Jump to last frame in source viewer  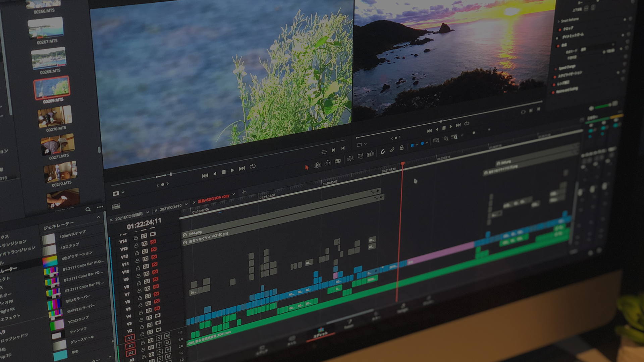click(242, 169)
